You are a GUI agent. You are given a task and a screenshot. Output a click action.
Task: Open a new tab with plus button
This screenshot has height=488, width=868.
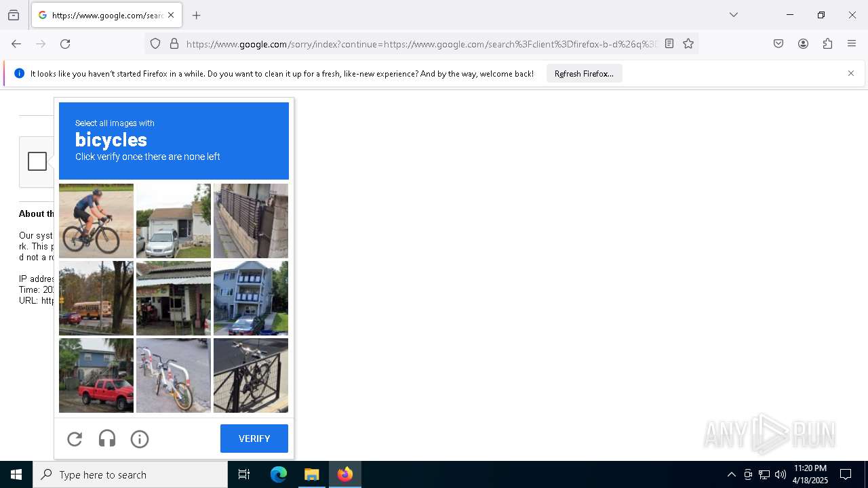(x=196, y=15)
